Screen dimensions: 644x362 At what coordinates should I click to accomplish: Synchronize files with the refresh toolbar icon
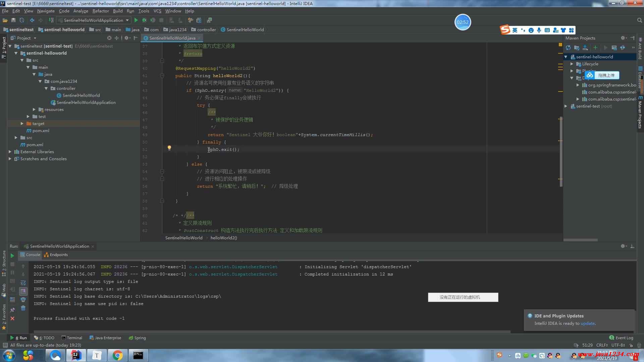(x=22, y=20)
